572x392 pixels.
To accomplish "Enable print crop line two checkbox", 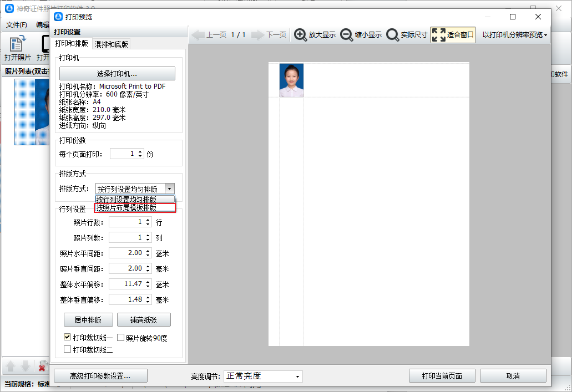I will click(68, 350).
